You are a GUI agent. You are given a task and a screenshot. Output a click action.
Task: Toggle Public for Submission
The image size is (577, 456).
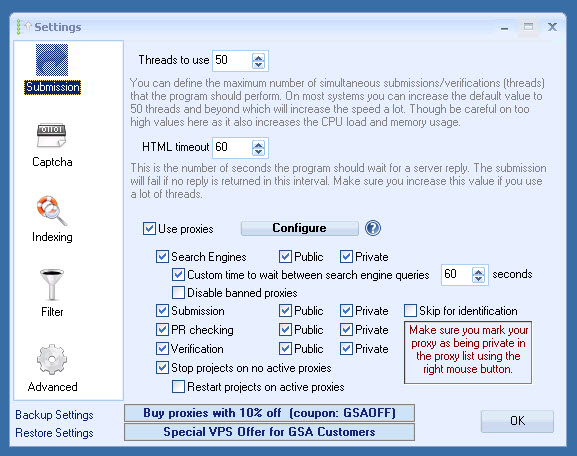(x=285, y=311)
